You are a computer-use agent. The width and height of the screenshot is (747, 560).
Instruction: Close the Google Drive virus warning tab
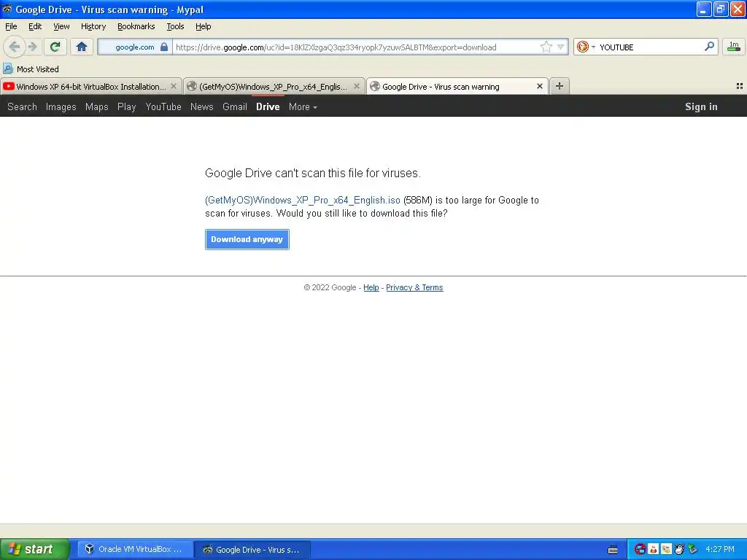[539, 86]
